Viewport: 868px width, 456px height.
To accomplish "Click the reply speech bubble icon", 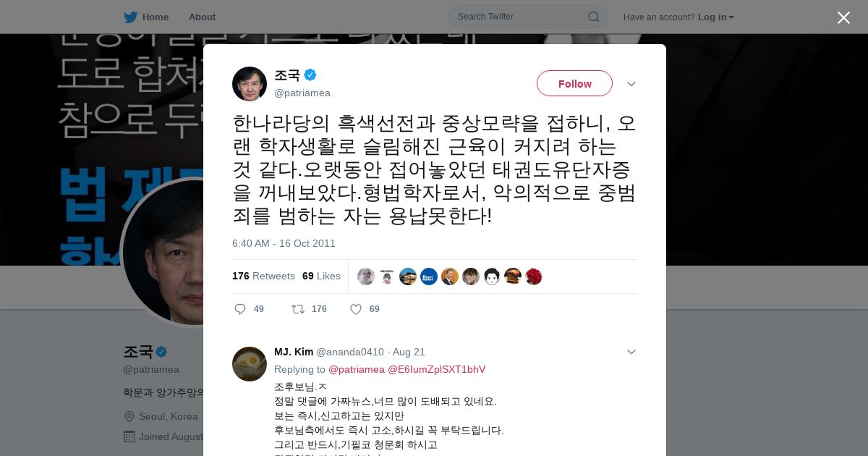I will (x=240, y=309).
